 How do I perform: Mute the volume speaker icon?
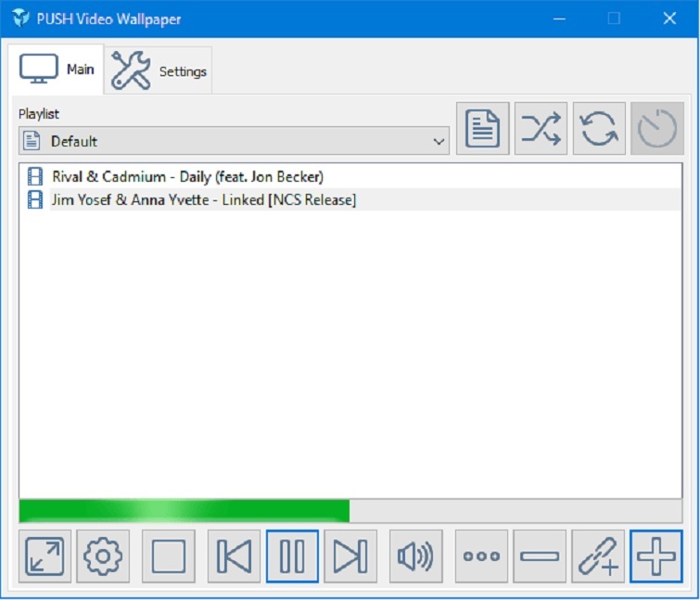[415, 556]
